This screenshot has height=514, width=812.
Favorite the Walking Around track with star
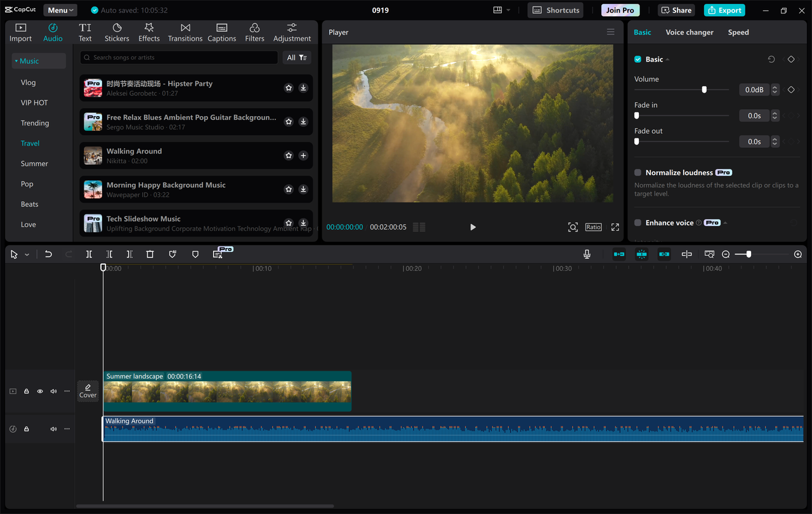tap(289, 155)
